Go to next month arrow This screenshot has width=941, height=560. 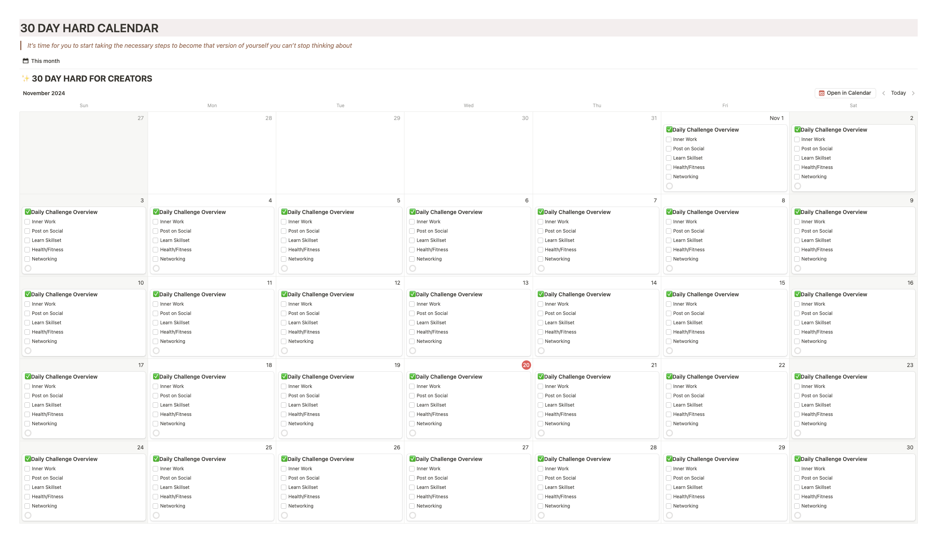click(x=913, y=93)
